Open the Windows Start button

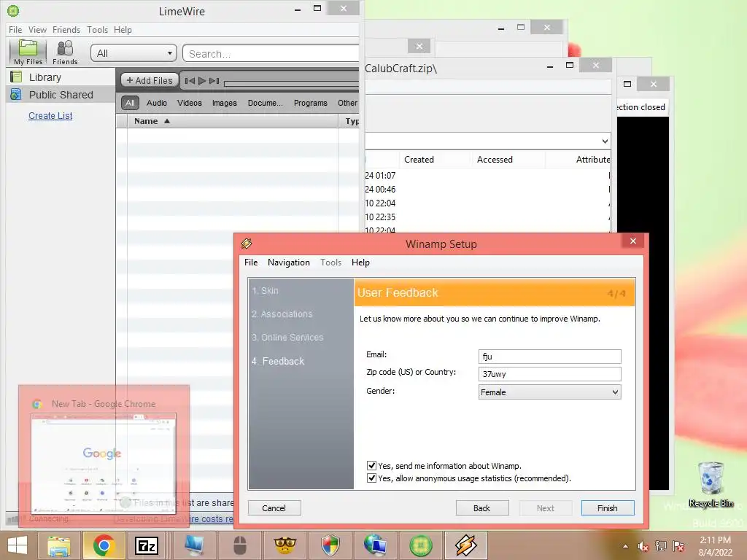point(18,545)
